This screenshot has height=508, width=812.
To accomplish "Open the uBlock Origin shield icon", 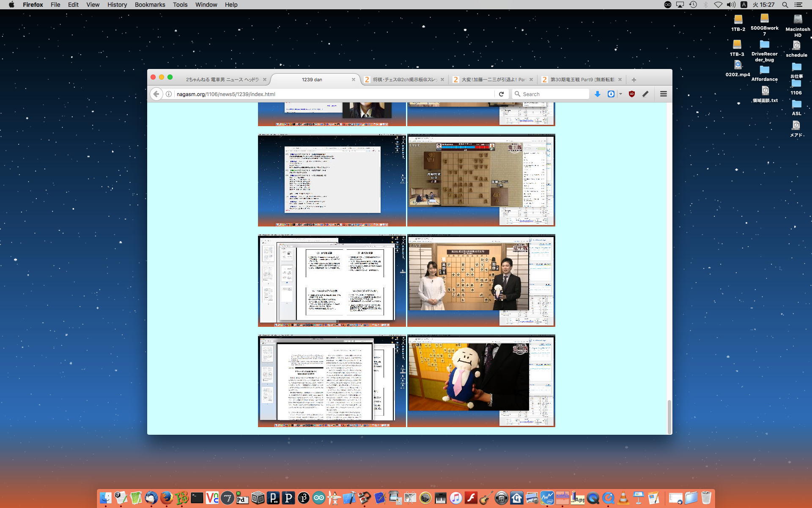I will 632,94.
